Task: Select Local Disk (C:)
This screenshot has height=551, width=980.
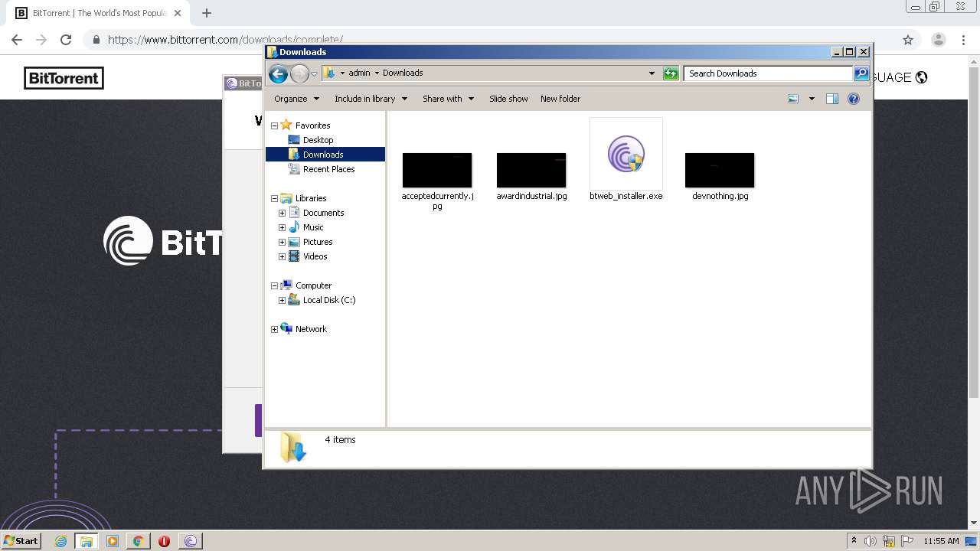Action: (328, 300)
